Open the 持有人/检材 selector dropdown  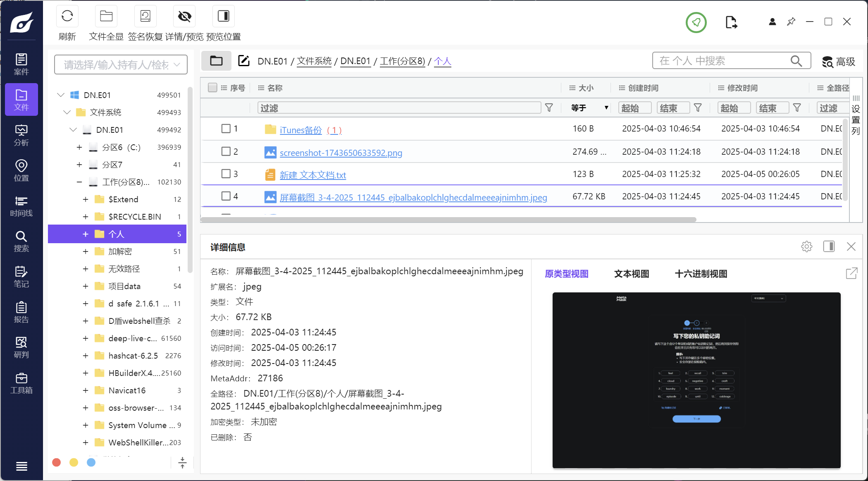[121, 65]
